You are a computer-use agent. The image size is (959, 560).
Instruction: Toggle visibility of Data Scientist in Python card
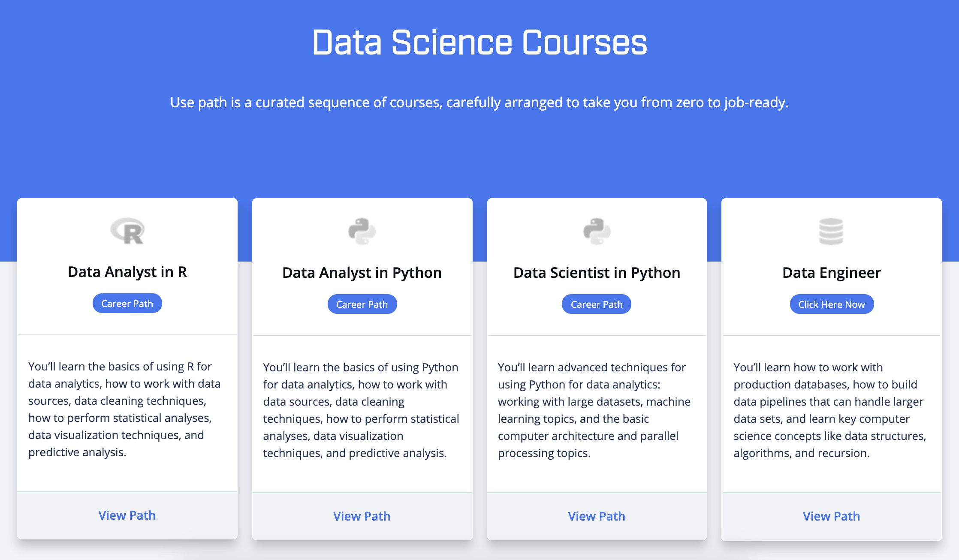pos(596,304)
